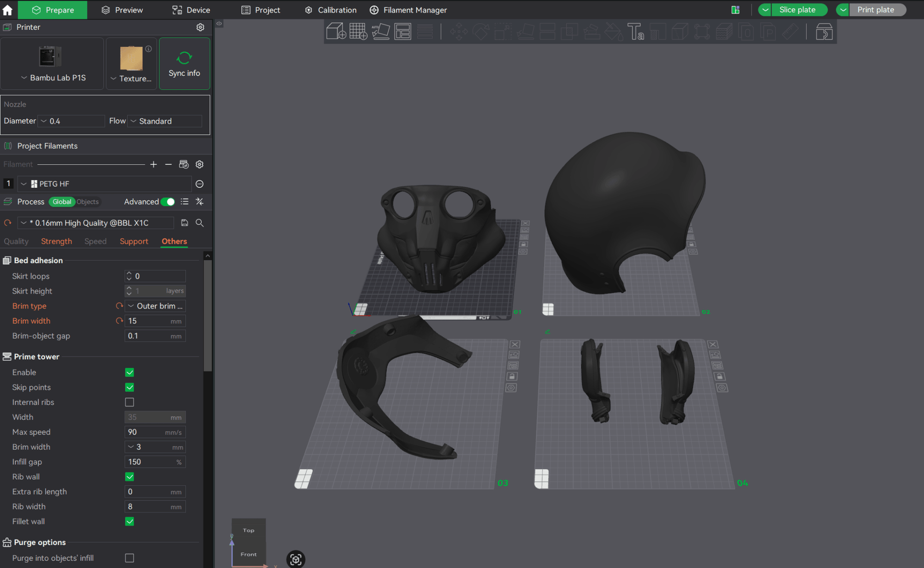Check the Internal ribs checkbox
This screenshot has height=568, width=924.
[129, 402]
